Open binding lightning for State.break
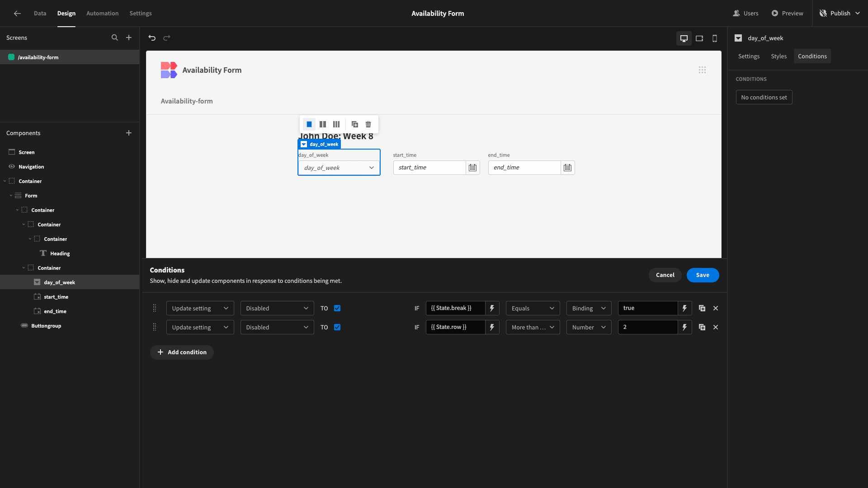 492,308
